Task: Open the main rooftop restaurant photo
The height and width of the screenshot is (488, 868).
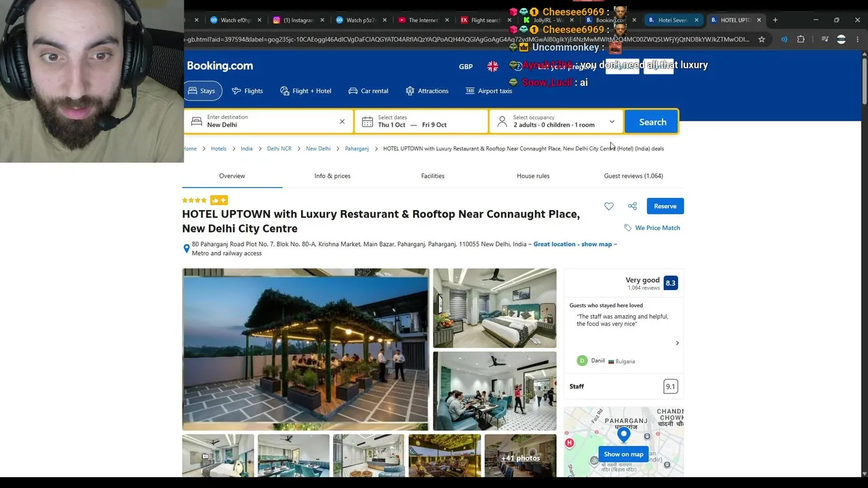Action: tap(305, 350)
